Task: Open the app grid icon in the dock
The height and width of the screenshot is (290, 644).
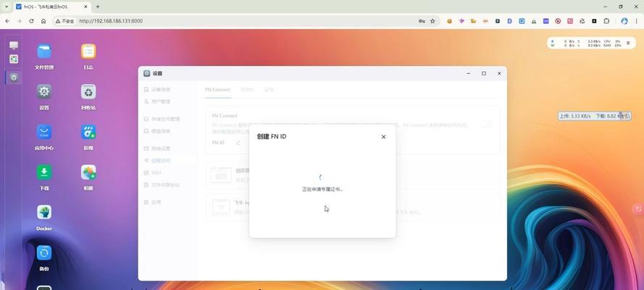Action: [x=14, y=59]
